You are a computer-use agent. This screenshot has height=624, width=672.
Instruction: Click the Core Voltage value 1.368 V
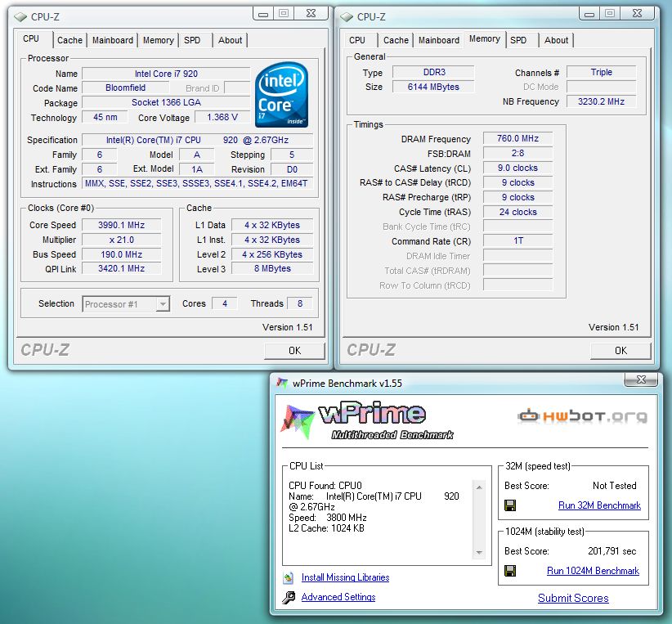point(222,117)
